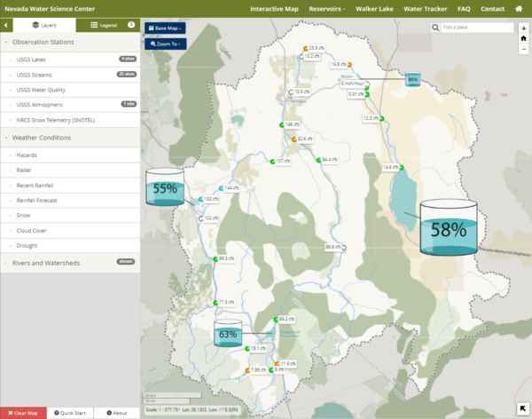Select the 86.8 cfs stream marker

[344, 248]
